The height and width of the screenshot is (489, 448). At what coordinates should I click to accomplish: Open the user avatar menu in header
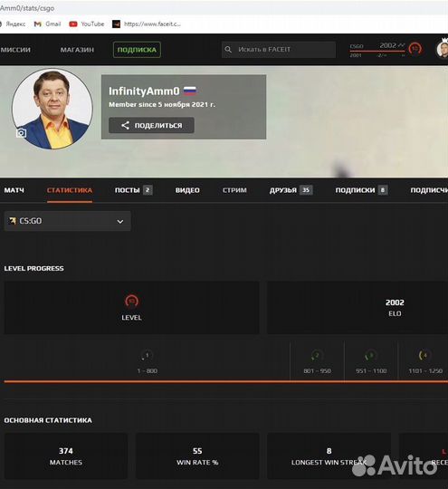point(442,49)
